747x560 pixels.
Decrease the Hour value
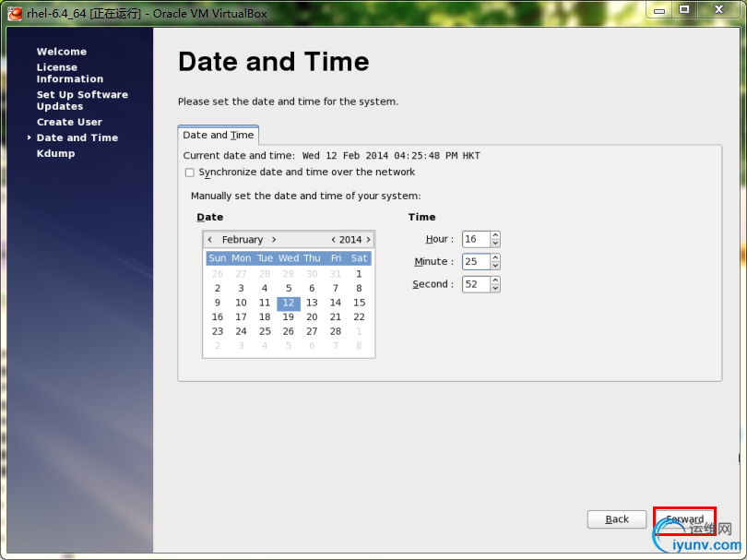(x=495, y=243)
